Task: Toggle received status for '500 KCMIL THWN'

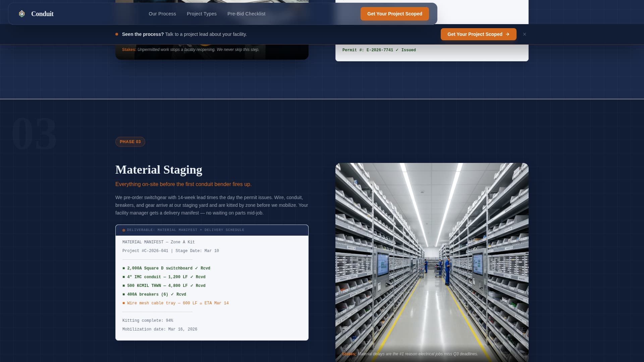Action: pos(201,286)
